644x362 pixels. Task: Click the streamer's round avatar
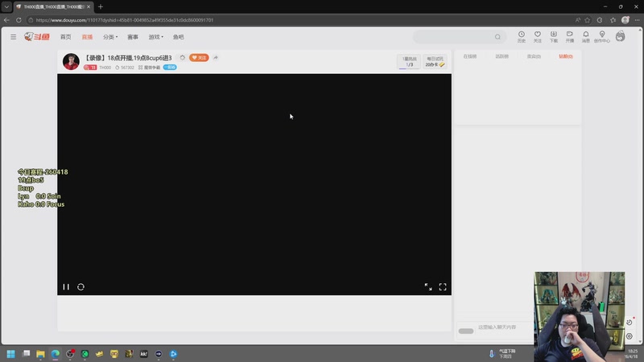point(71,62)
